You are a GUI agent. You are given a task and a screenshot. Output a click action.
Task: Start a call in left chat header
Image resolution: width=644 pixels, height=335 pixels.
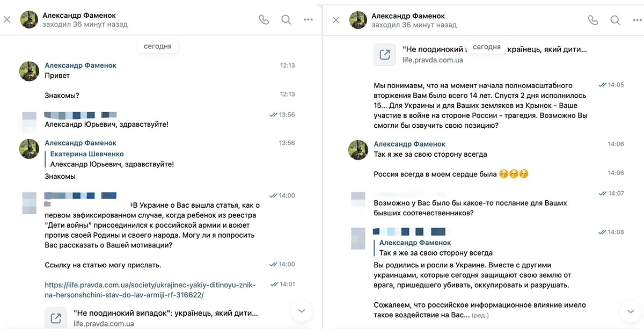click(x=264, y=20)
